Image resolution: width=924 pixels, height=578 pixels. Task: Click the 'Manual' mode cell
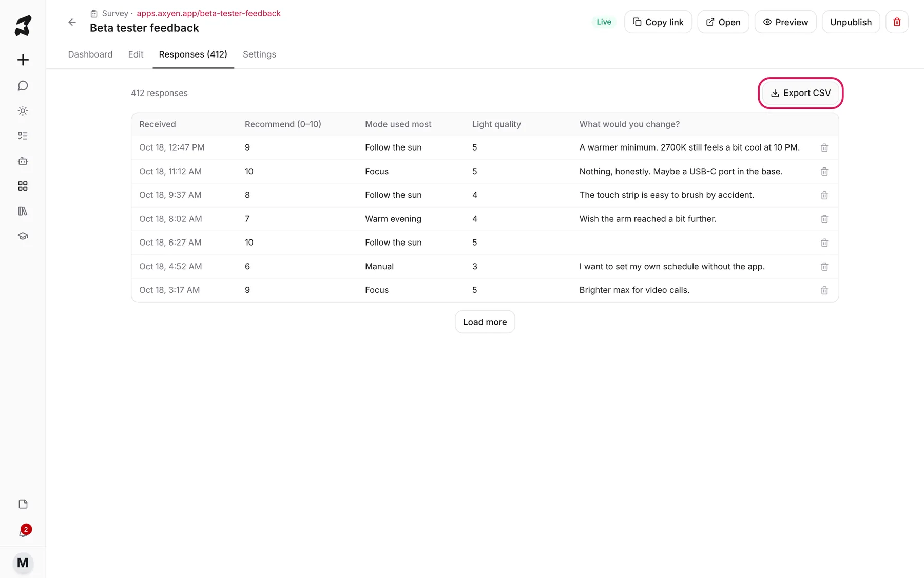[379, 267]
